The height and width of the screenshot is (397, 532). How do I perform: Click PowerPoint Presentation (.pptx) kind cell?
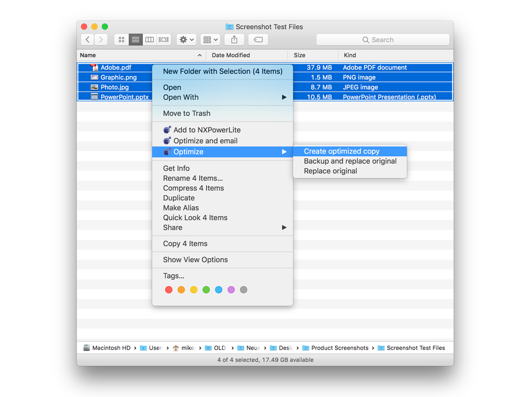(390, 97)
